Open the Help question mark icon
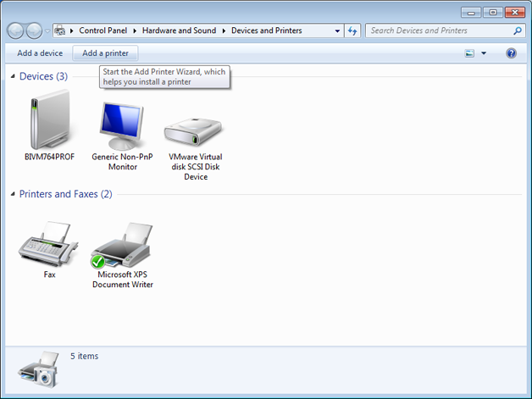Viewport: 532px width, 399px height. pyautogui.click(x=511, y=53)
